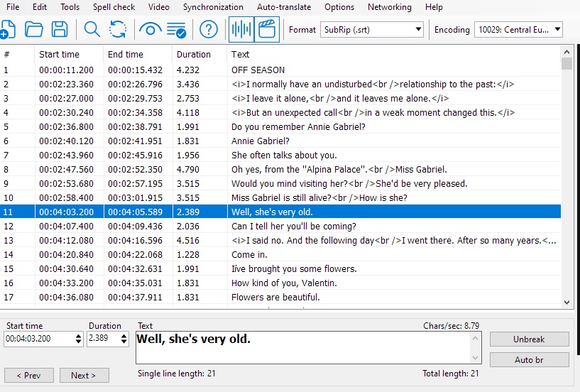
Task: Open the Networking menu
Action: point(390,7)
